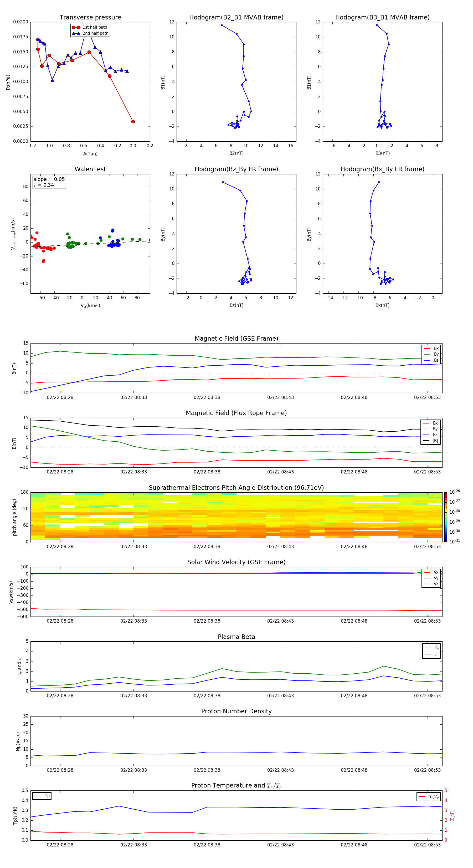Click the 'Hodogram(Bx_By FR frame)' title
The height and width of the screenshot is (868, 473).
click(382, 169)
